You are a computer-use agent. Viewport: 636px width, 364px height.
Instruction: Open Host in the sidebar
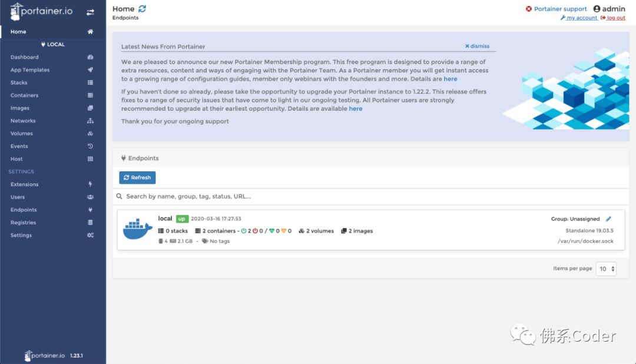point(16,158)
